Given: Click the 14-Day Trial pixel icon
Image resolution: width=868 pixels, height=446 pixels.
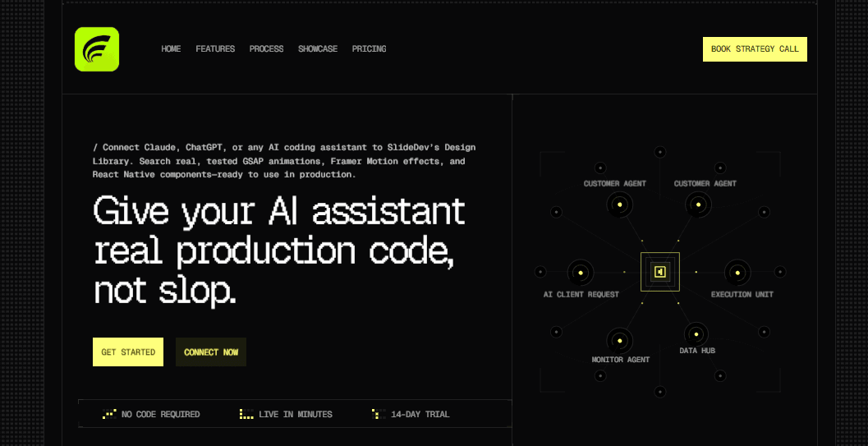Looking at the screenshot, I should point(379,414).
